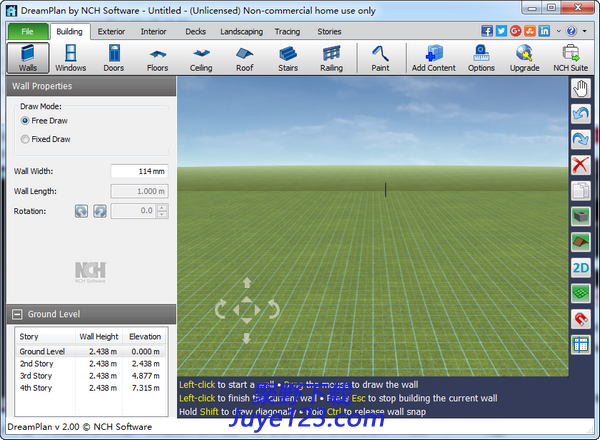
Task: Open Add Content
Action: pos(434,58)
